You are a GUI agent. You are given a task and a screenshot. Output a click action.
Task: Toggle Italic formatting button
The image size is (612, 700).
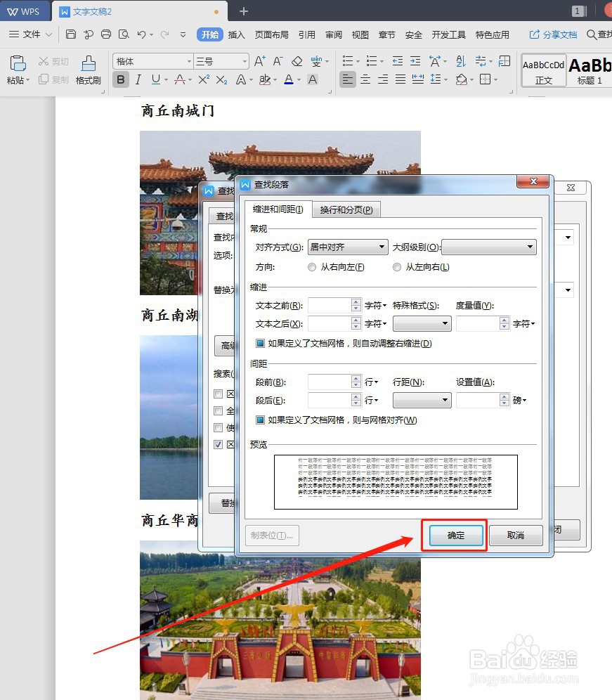click(138, 80)
